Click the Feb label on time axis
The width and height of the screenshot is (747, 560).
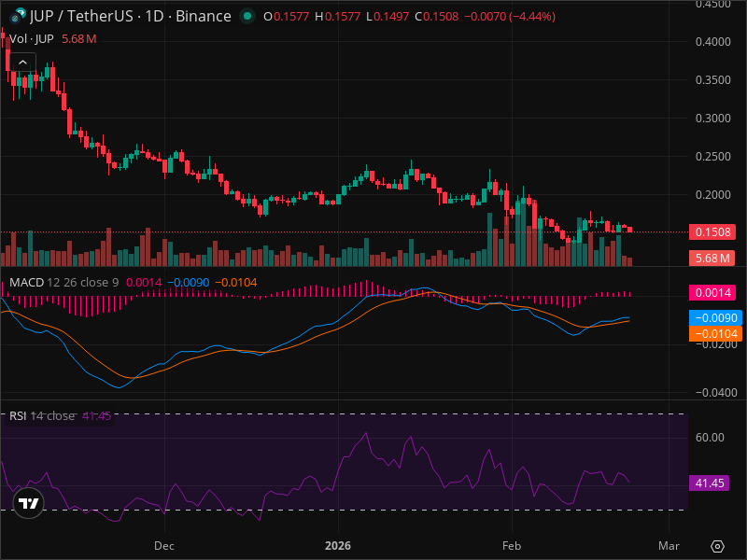click(x=511, y=546)
